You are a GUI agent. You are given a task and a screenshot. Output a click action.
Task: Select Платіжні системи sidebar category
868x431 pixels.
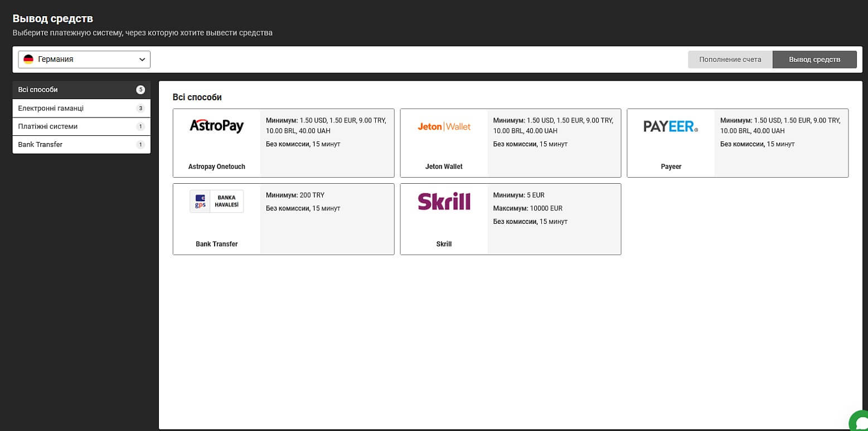coord(81,126)
